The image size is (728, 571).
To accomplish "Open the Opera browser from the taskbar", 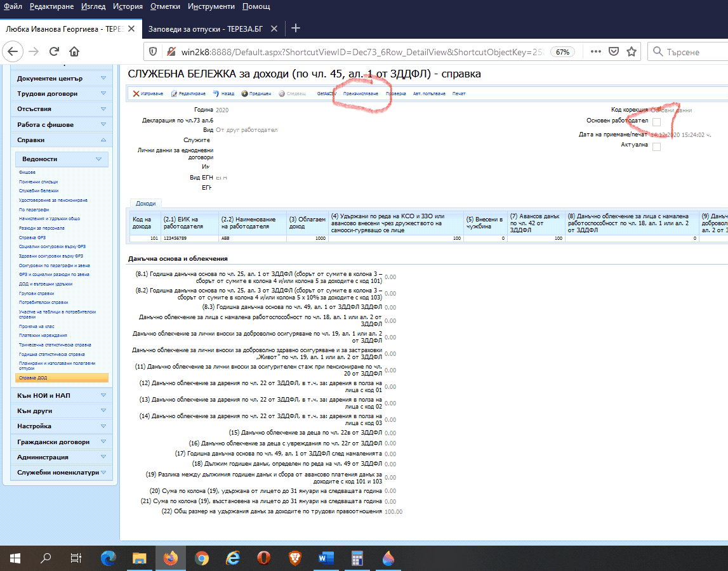I will point(263,558).
